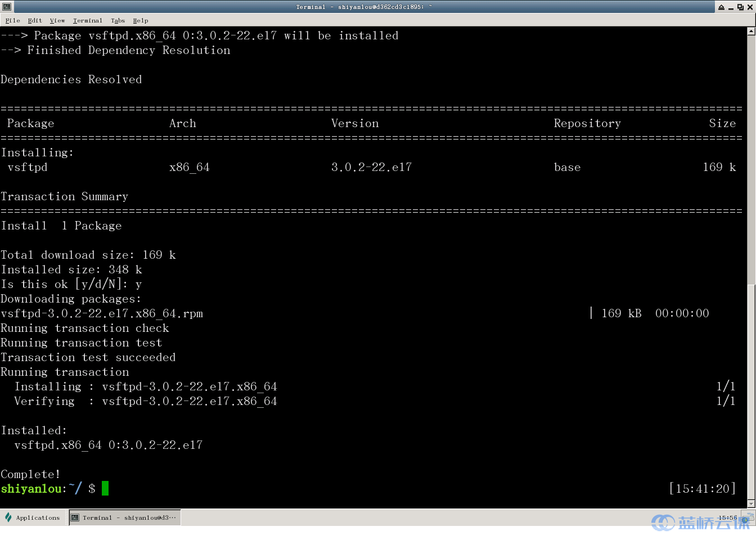This screenshot has height=540, width=756.
Task: Open the Edit menu
Action: pos(35,20)
